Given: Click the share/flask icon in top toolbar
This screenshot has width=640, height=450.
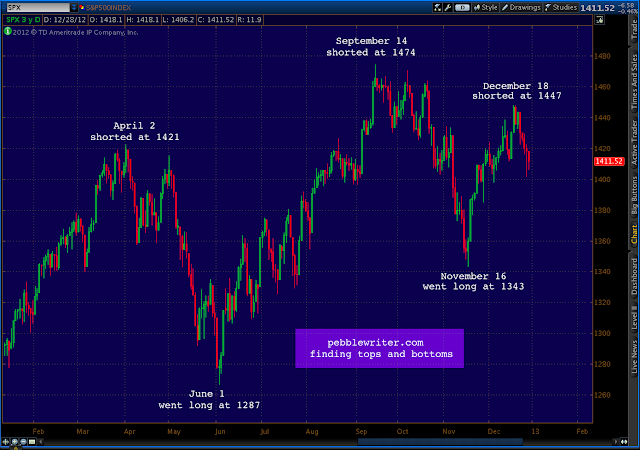Looking at the screenshot, I should pyautogui.click(x=437, y=7).
